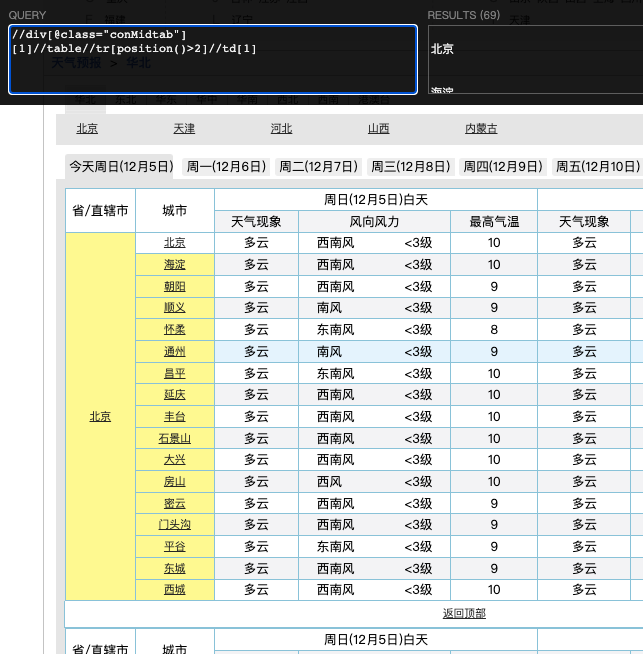Open the 昌平 city link
This screenshot has width=643, height=654.
175,373
